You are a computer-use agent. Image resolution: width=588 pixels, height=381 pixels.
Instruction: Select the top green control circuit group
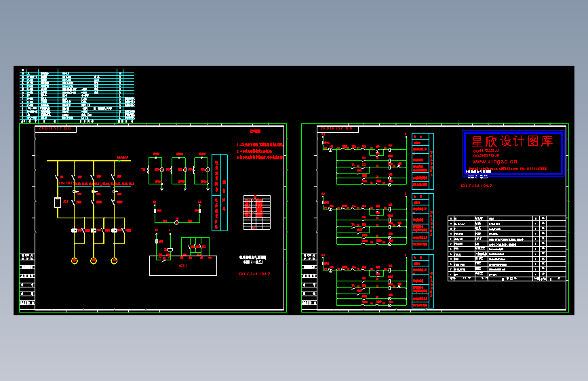pos(364,160)
